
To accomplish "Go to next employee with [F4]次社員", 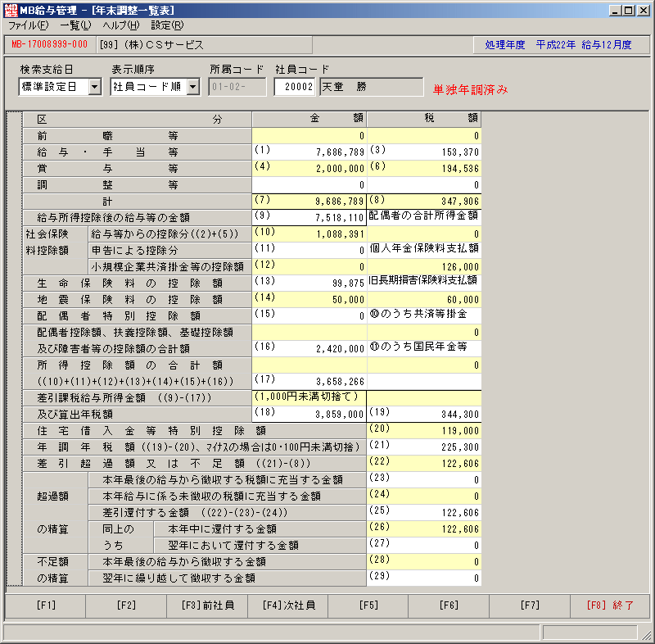I will coord(288,605).
